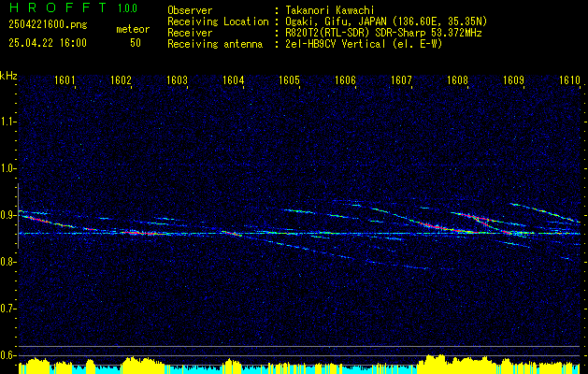This screenshot has height=374, width=588.
Task: Click the 1604 time axis marker
Action: click(233, 79)
